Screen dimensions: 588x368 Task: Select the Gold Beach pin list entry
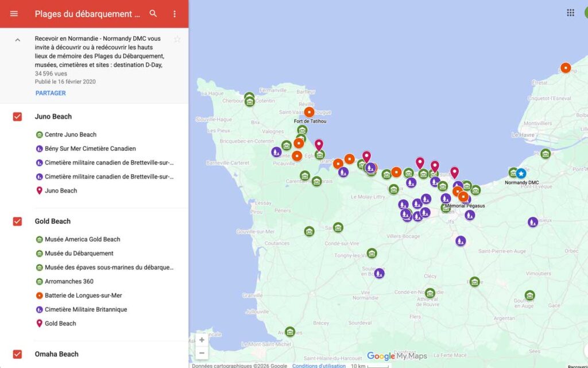[60, 323]
